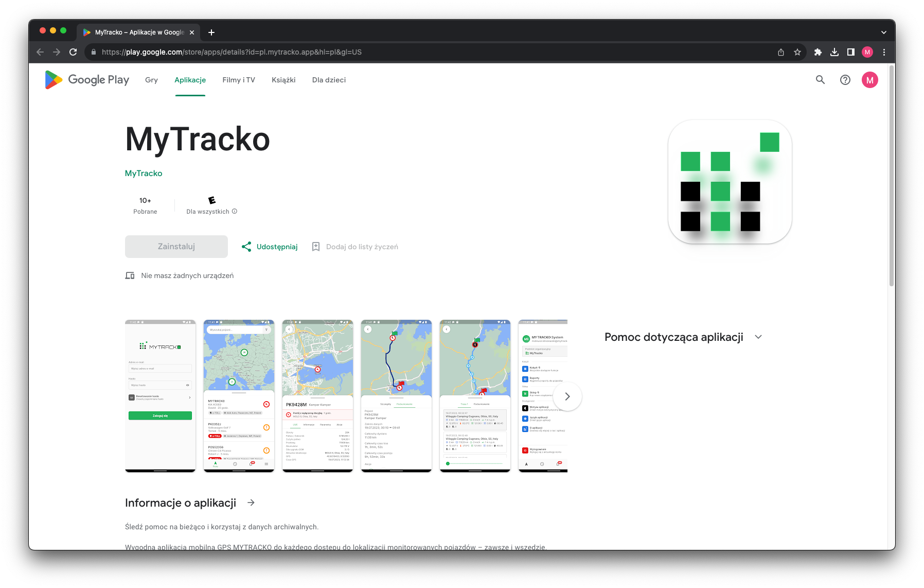Open Informacje o aplikacji with the arrow
The height and width of the screenshot is (588, 924).
click(x=251, y=503)
